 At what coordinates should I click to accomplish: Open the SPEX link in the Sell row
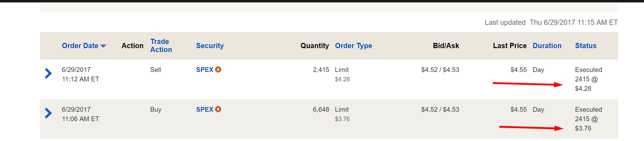point(204,70)
